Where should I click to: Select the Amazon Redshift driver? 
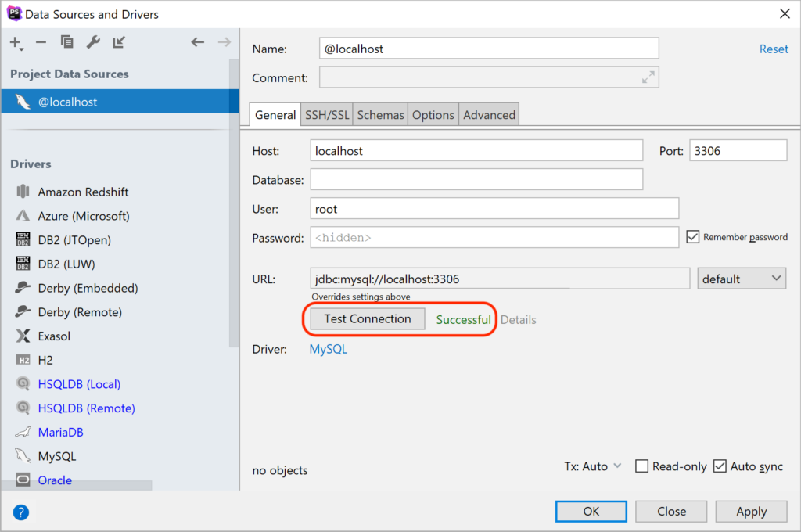tap(83, 192)
